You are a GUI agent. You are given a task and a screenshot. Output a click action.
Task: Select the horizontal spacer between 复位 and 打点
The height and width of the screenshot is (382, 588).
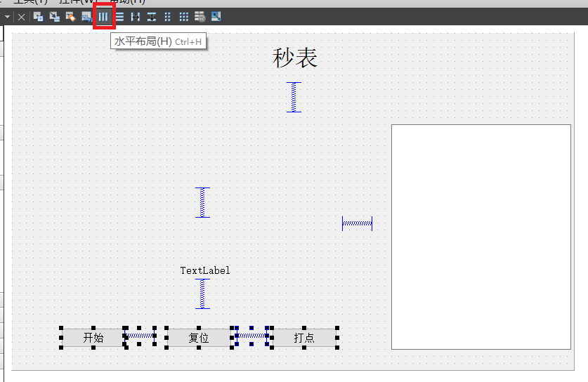point(251,336)
